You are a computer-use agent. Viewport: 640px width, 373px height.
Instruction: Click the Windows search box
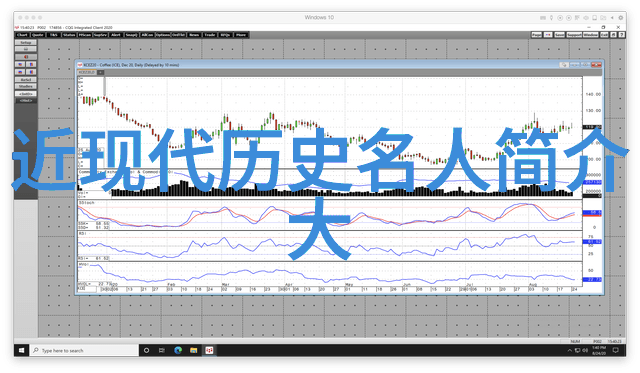click(x=84, y=350)
